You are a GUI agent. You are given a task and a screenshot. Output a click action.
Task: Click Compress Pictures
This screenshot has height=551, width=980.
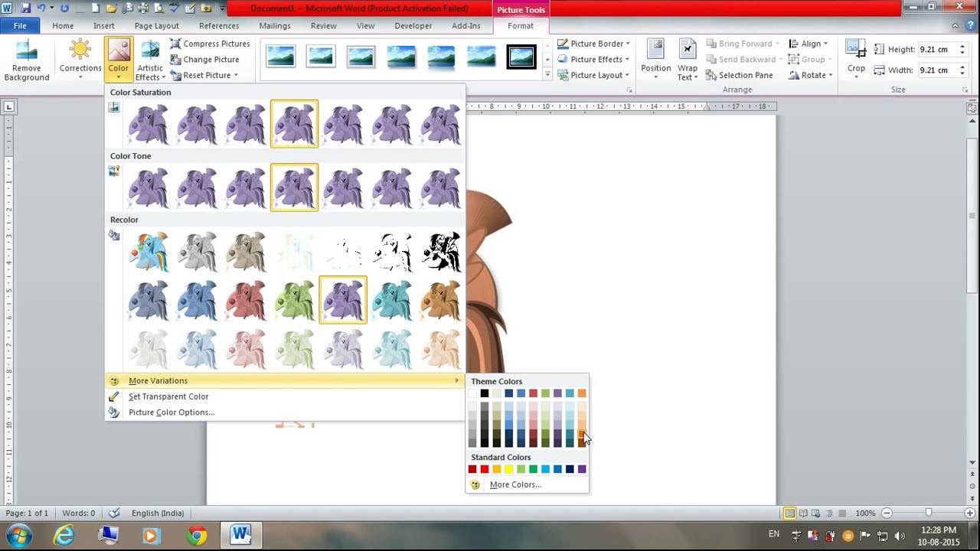tap(210, 44)
